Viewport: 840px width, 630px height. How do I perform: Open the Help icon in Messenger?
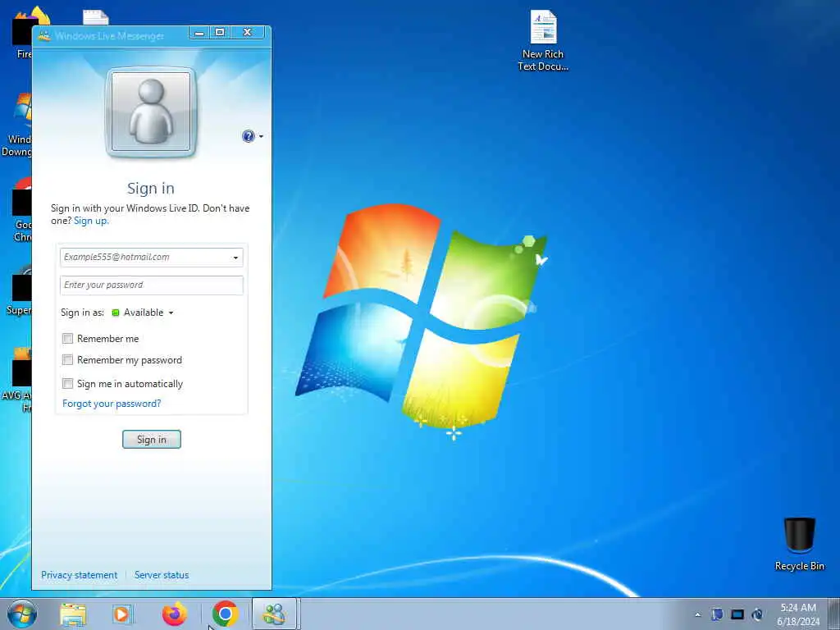(x=248, y=136)
